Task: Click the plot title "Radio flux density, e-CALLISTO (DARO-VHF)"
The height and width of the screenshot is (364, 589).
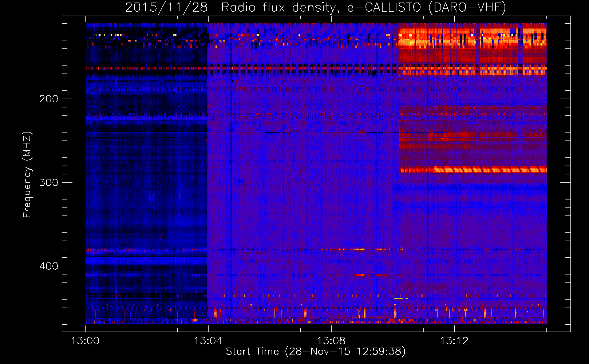Action: coord(363,7)
